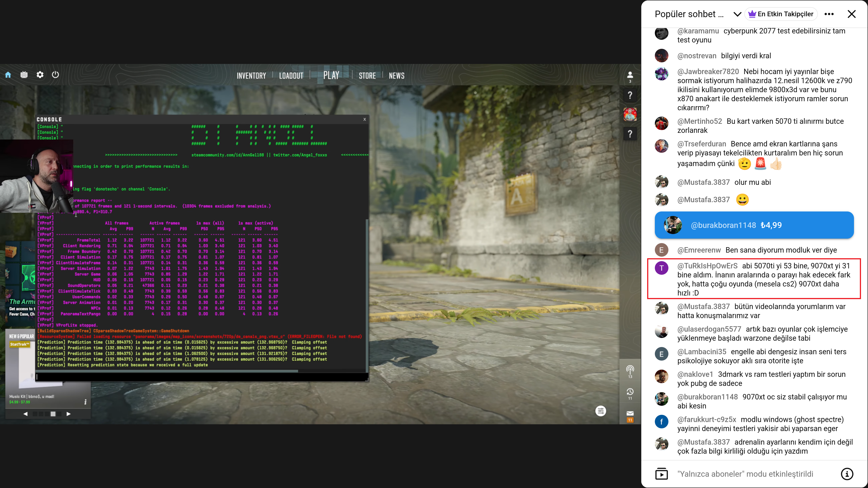Open the settings gear in game menu

[x=40, y=75]
